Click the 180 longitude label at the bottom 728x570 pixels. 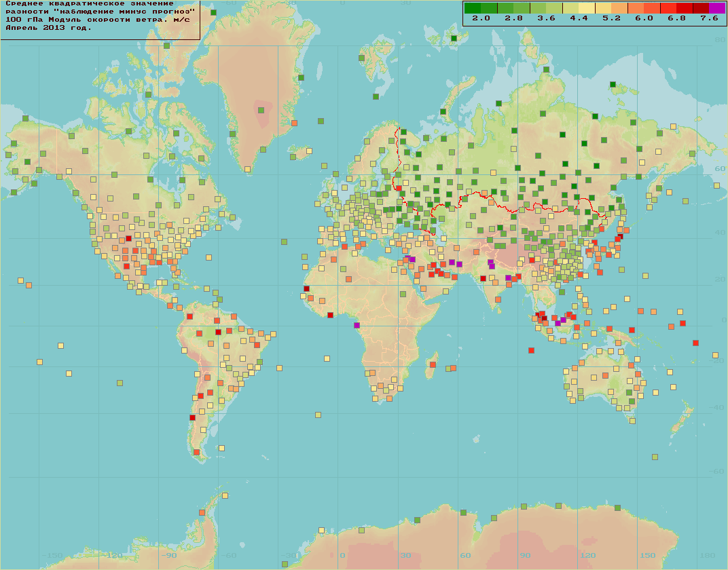point(708,555)
